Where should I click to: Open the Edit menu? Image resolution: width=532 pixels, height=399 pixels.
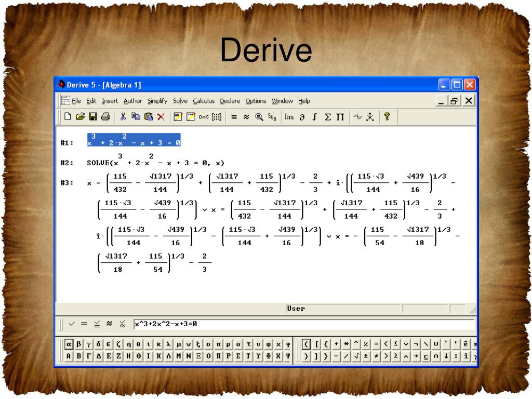click(x=91, y=101)
